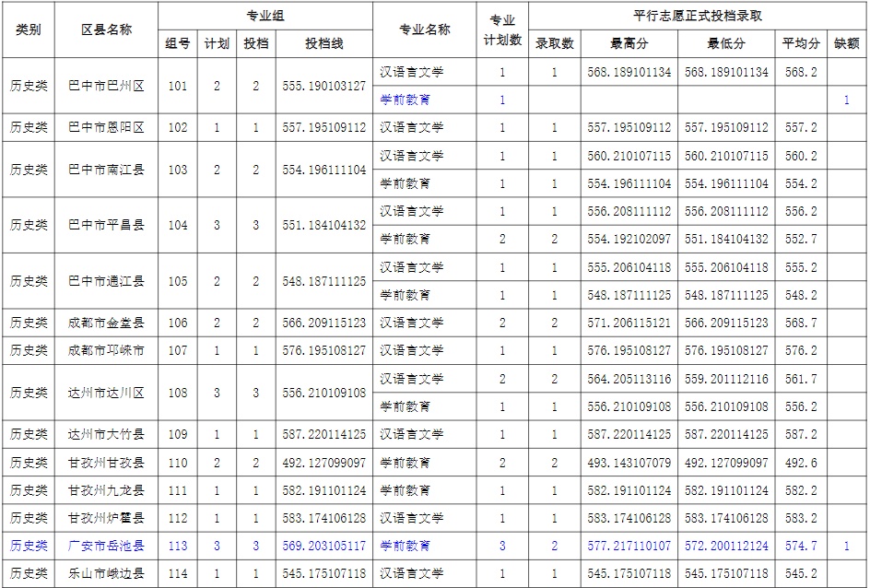Click the 录取数 sub-header
Screen dimensions: 870x588
click(554, 43)
